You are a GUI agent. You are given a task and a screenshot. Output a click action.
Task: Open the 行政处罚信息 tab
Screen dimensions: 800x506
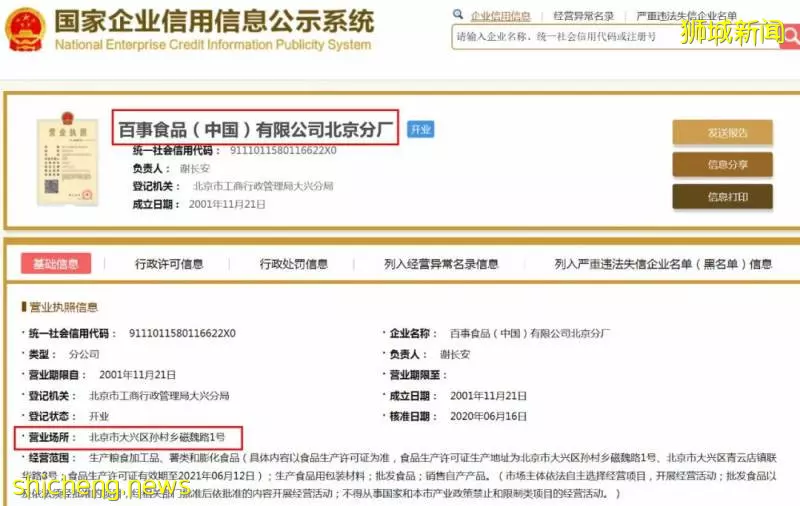293,264
